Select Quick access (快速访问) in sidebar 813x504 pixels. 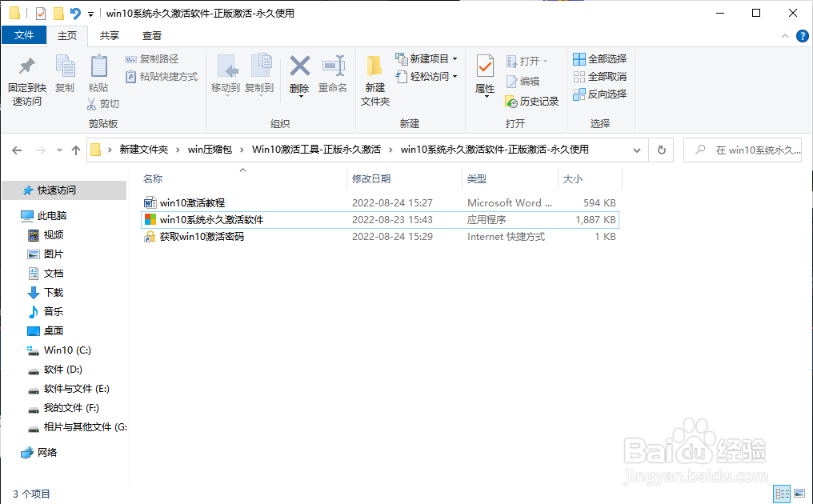coord(64,190)
